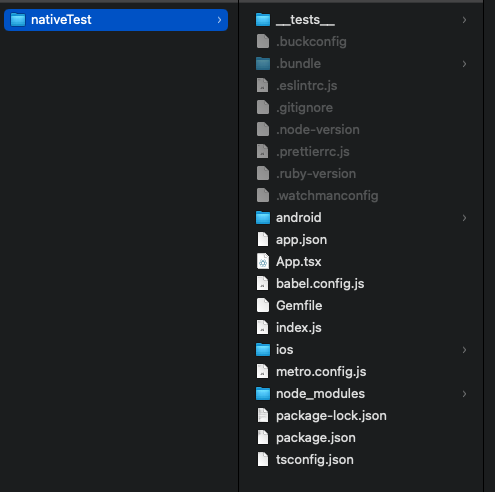The width and height of the screenshot is (495, 492).
Task: Click the tsconfig.json file icon
Action: [263, 460]
